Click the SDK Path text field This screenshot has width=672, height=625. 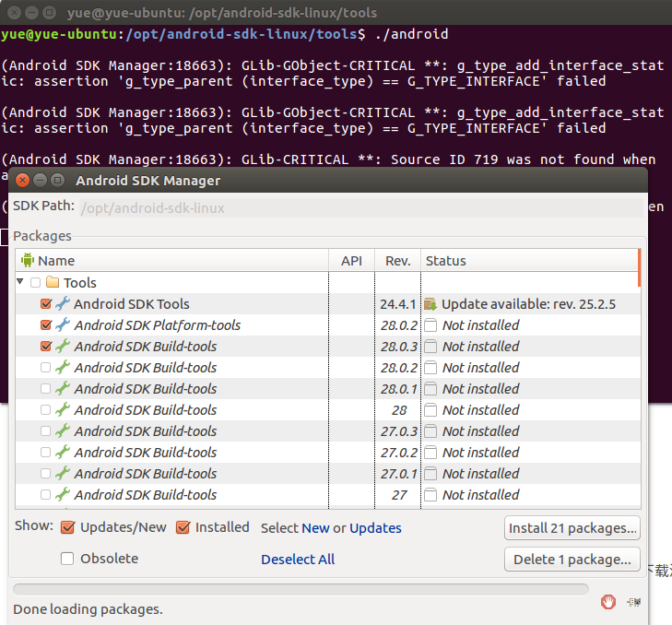(360, 208)
